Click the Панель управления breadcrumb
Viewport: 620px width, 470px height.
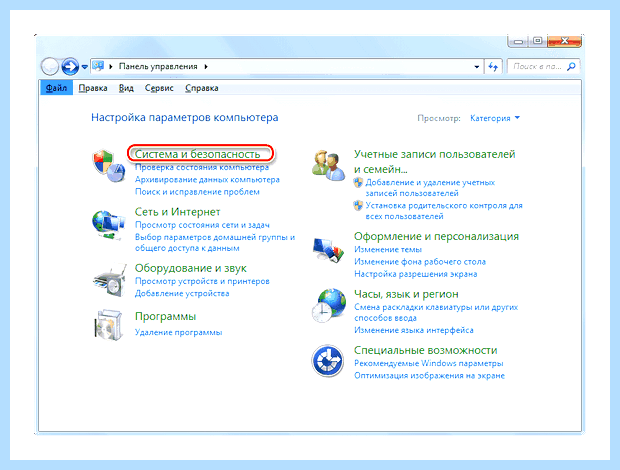click(x=158, y=66)
